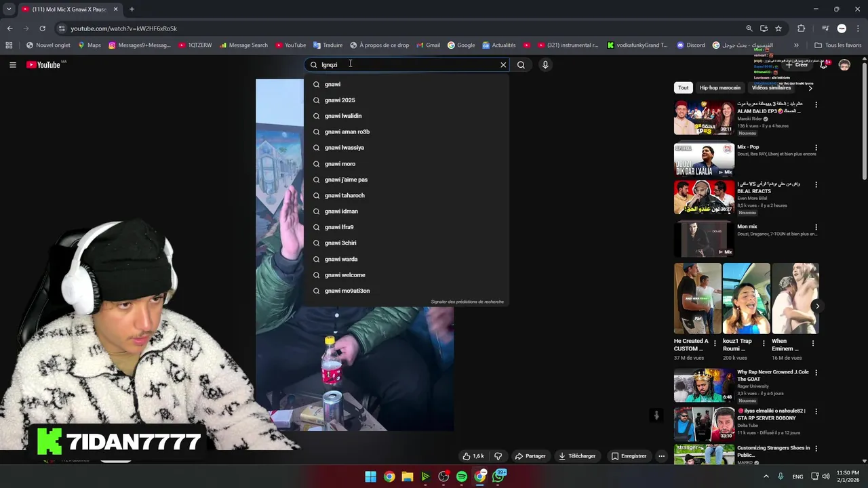
Task: Open options for ALAM BALID EP3 video
Action: pos(816,105)
